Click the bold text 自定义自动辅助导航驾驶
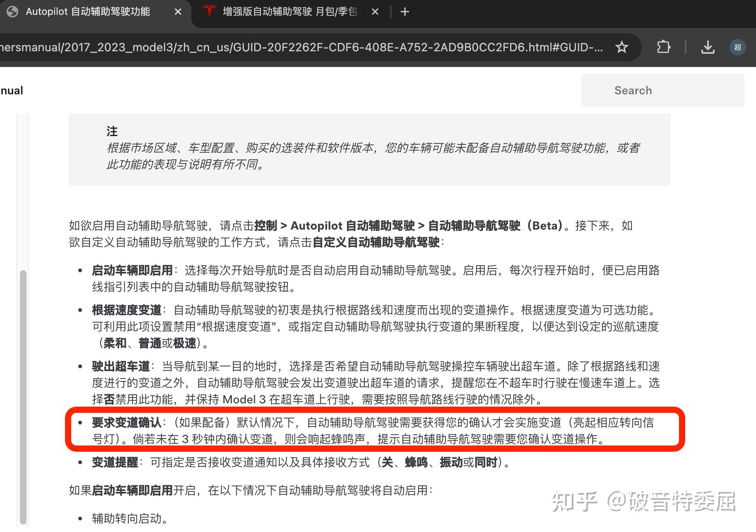Viewport: 756px width, 532px height. (x=376, y=242)
